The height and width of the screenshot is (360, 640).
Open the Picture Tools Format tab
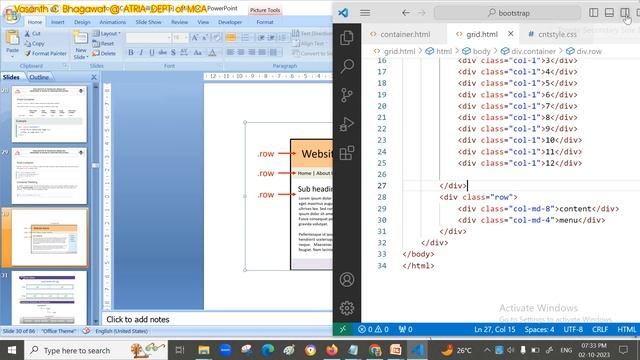(265, 22)
